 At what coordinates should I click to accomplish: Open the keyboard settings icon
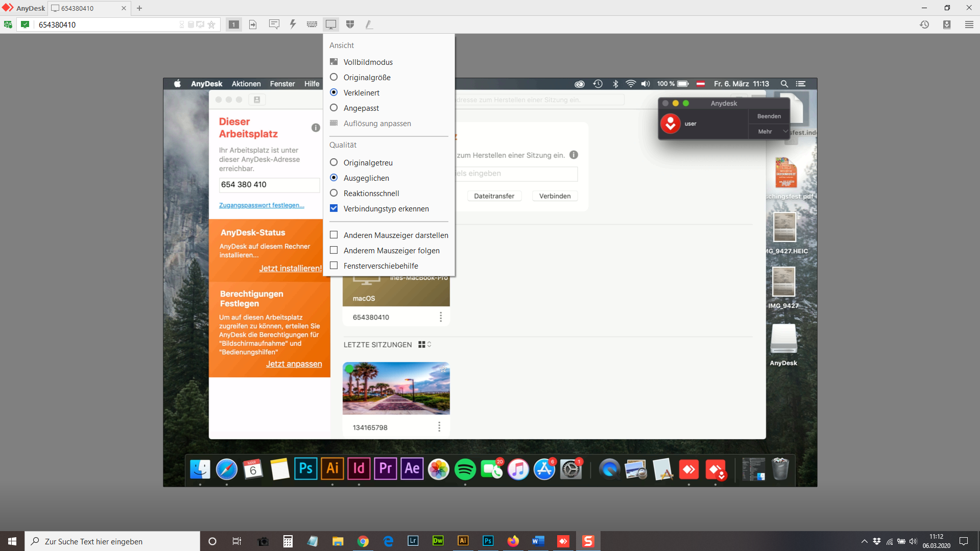pos(312,24)
